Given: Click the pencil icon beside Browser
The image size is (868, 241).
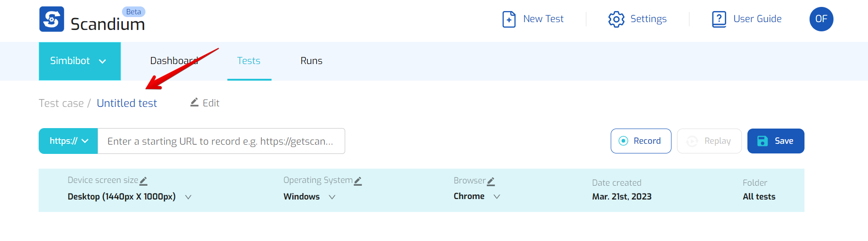Looking at the screenshot, I should point(491,182).
